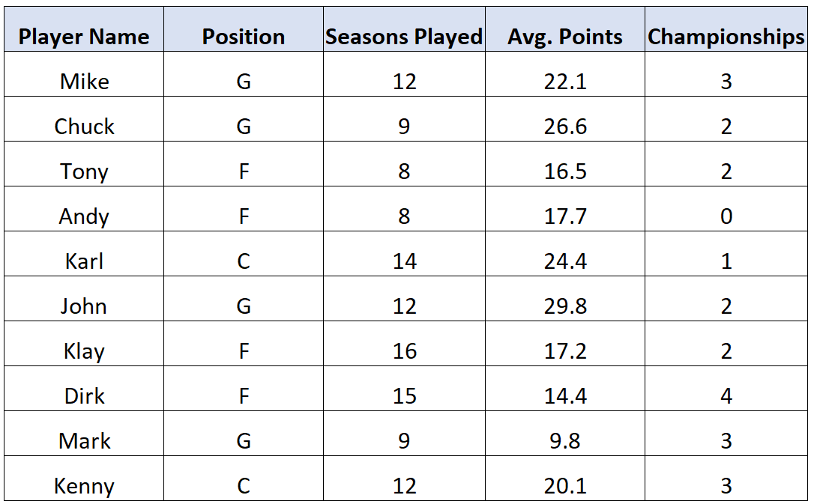Click Mark's average points 9.8
Image resolution: width=814 pixels, height=504 pixels.
point(565,434)
